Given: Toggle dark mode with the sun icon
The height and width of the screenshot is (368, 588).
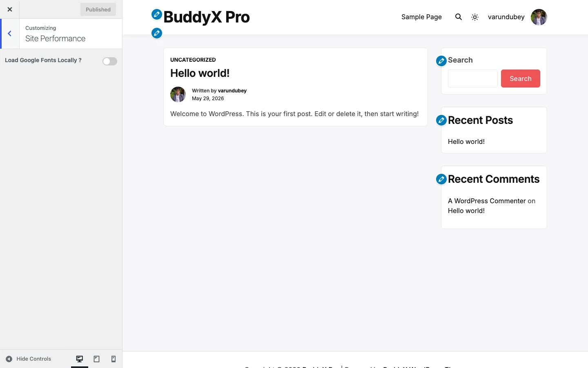Looking at the screenshot, I should click(475, 17).
